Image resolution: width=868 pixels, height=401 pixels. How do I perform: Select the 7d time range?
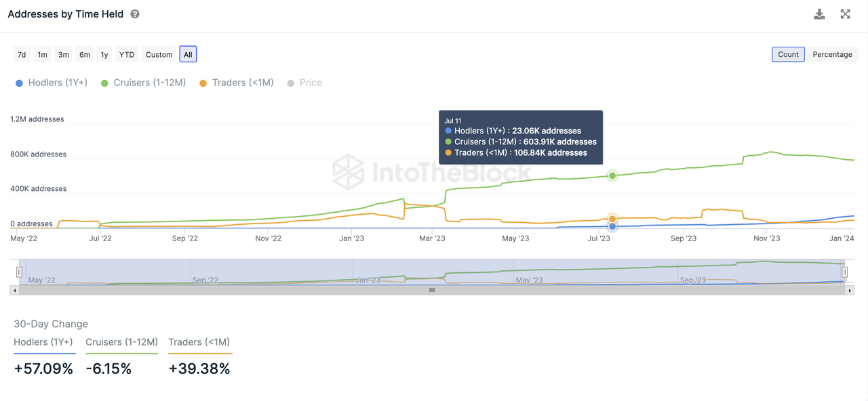(22, 54)
